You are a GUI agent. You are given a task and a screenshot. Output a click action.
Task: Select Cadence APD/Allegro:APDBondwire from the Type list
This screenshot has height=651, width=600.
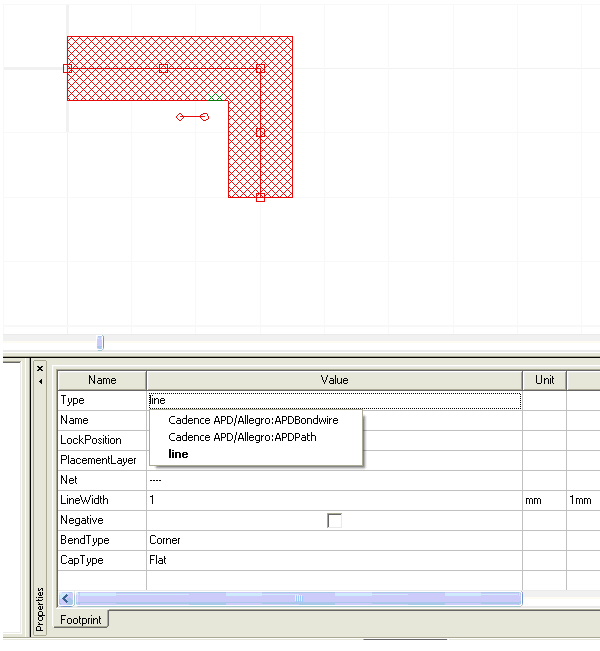point(253,421)
